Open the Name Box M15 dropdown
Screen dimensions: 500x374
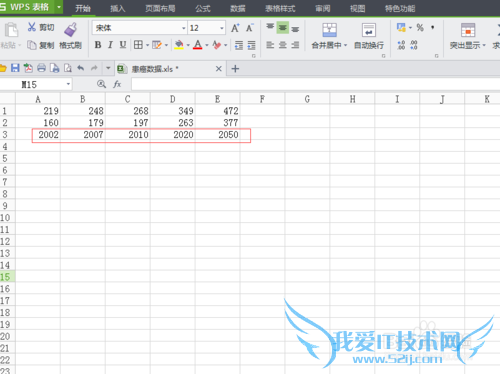pos(68,84)
